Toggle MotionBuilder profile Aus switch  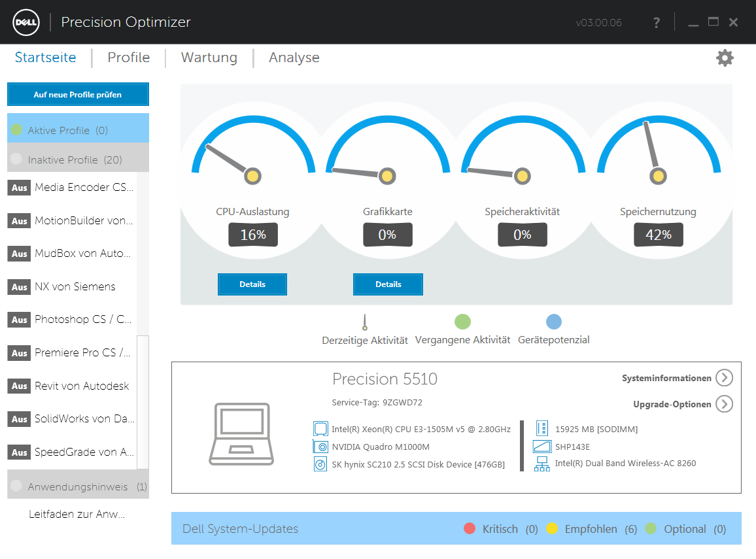[19, 221]
